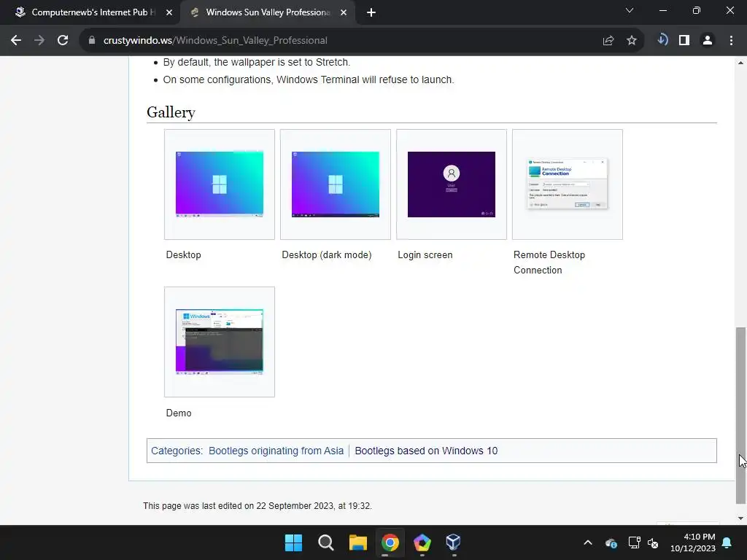The image size is (747, 560).
Task: Show hidden system tray icons
Action: coord(588,542)
